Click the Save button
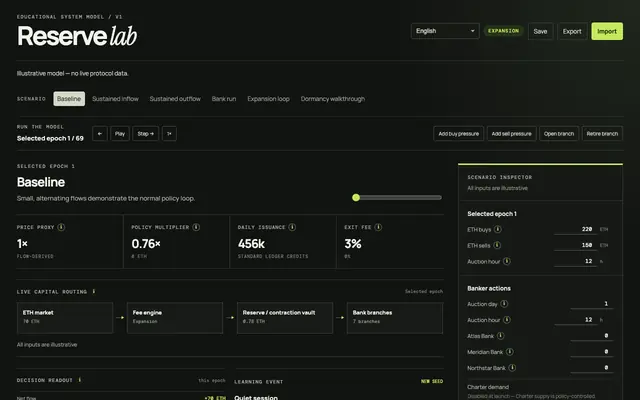 [540, 31]
